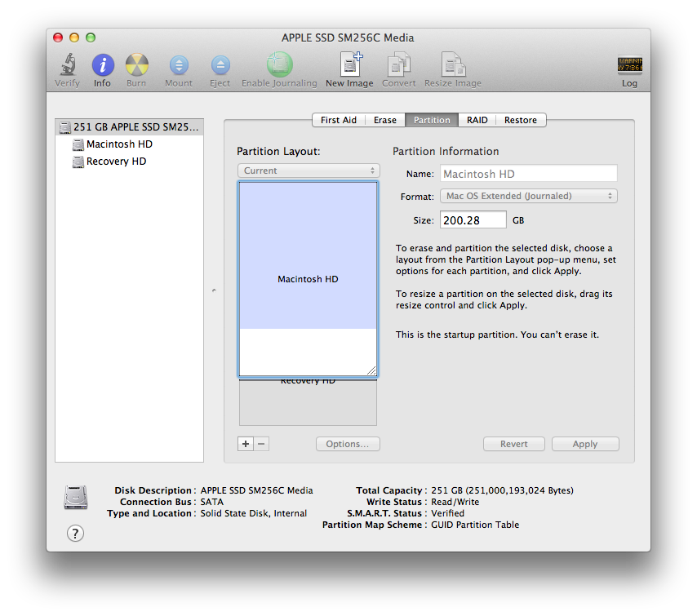Viewport: 697px width, 616px height.
Task: Click the sidebar splitter handle dot
Action: point(215,290)
